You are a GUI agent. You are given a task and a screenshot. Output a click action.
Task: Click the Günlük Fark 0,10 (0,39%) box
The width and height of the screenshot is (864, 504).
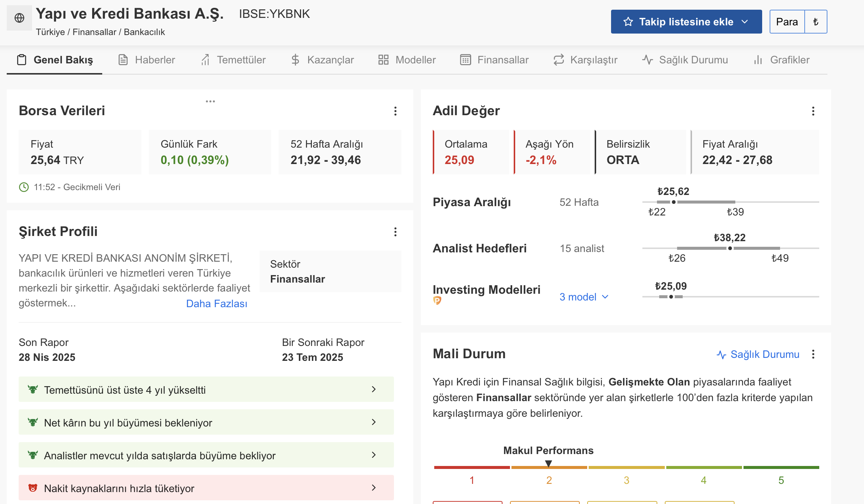tap(210, 152)
